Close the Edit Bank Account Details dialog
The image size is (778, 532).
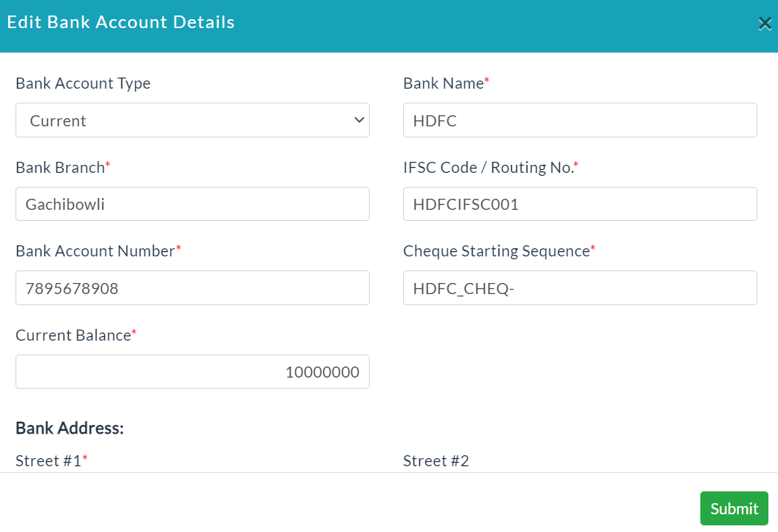point(765,24)
